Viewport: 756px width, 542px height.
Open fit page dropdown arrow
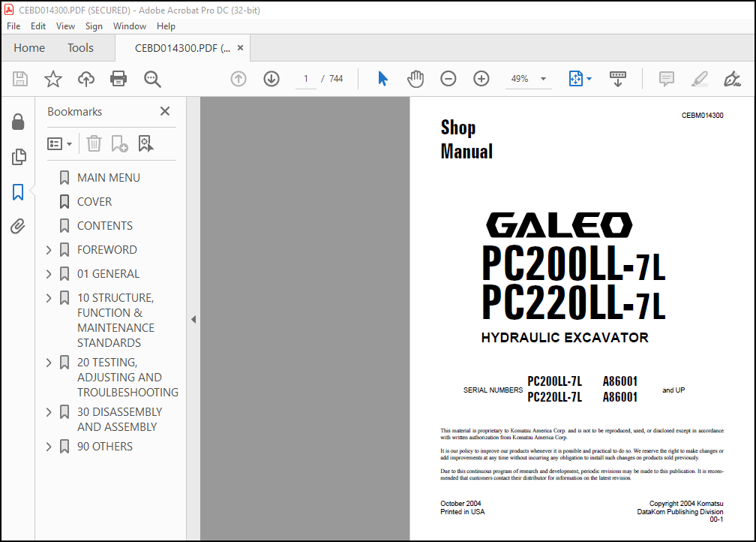589,79
